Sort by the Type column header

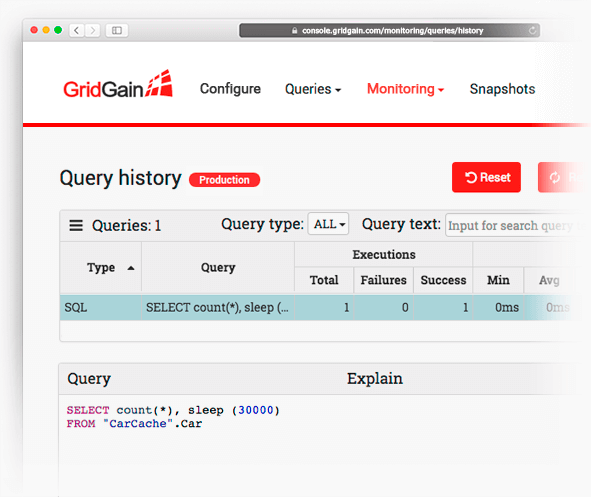[x=101, y=268]
